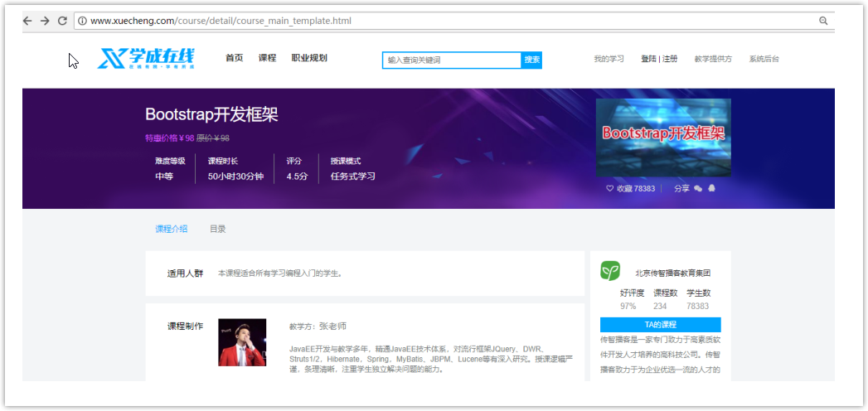Screen dimensions: 868x411
Task: Focus the 输入查询关键词 search field
Action: tap(452, 60)
